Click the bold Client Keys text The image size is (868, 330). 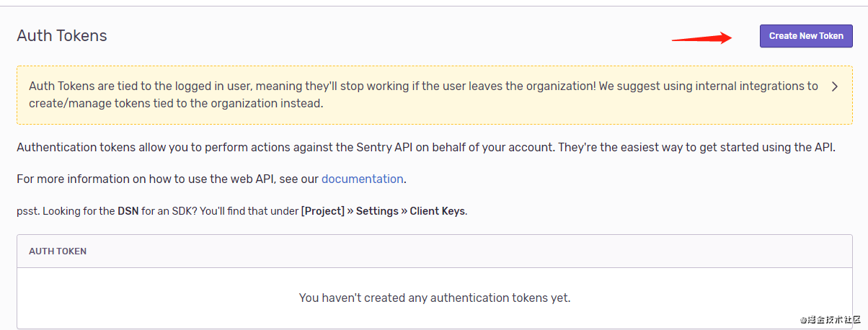pyautogui.click(x=438, y=212)
